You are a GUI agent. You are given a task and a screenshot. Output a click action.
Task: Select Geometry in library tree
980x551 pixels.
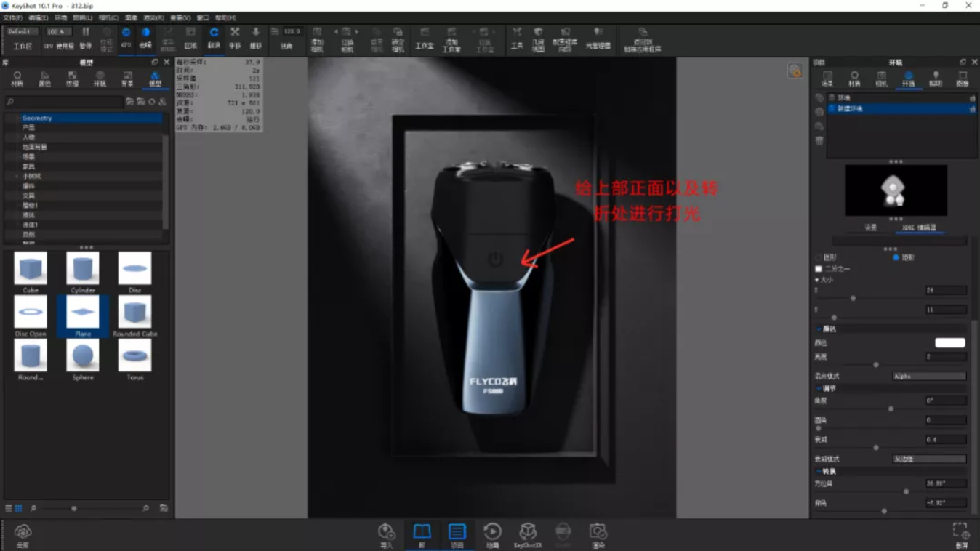37,118
